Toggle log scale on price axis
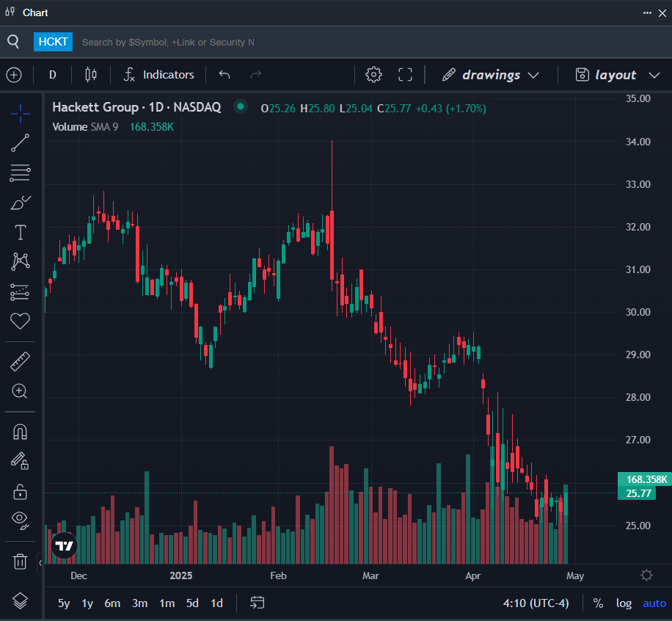Image resolution: width=672 pixels, height=621 pixels. (x=624, y=603)
